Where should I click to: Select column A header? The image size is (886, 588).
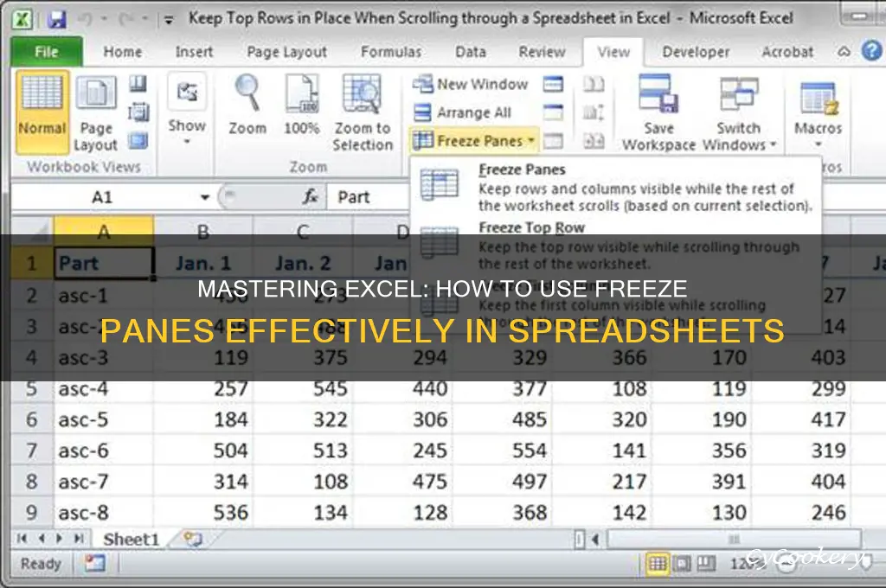pos(104,231)
